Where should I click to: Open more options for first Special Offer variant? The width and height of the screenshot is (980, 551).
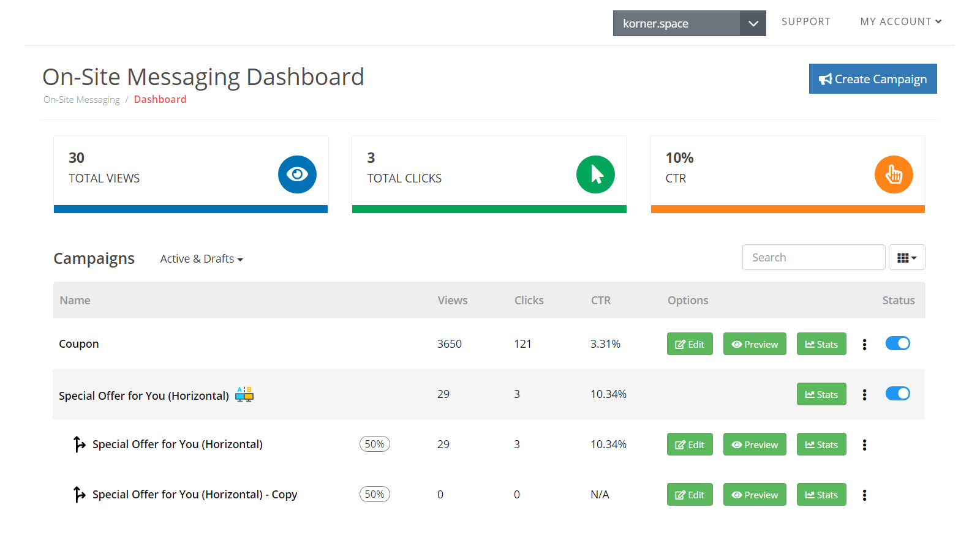pos(864,445)
